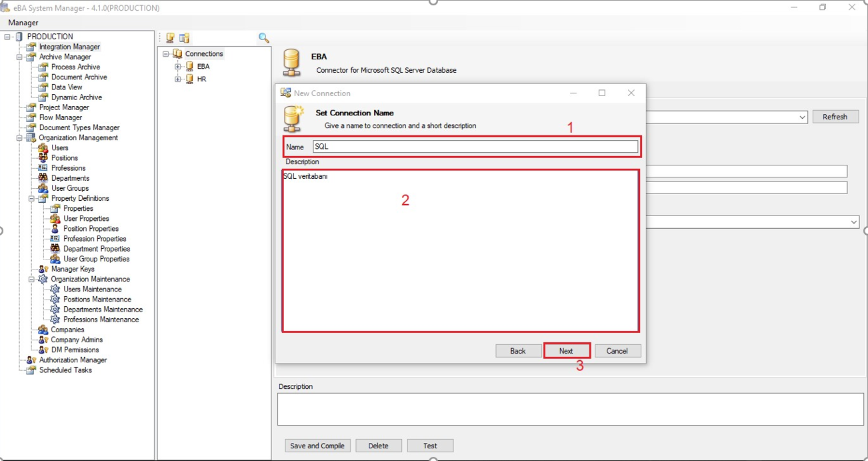
Task: Click Next in New Connection dialog
Action: [x=566, y=351]
